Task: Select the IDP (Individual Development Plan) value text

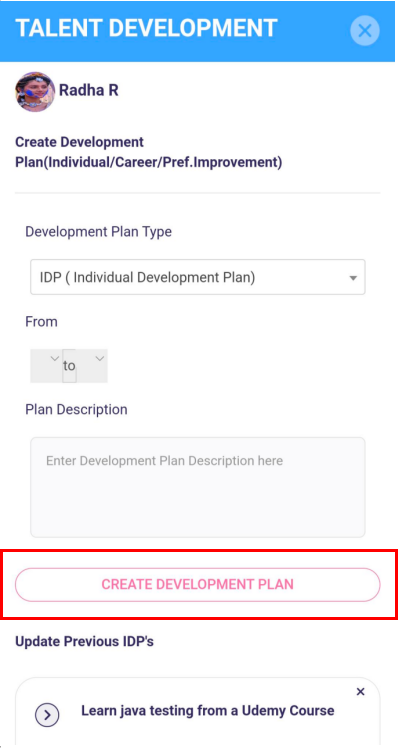Action: 147,277
